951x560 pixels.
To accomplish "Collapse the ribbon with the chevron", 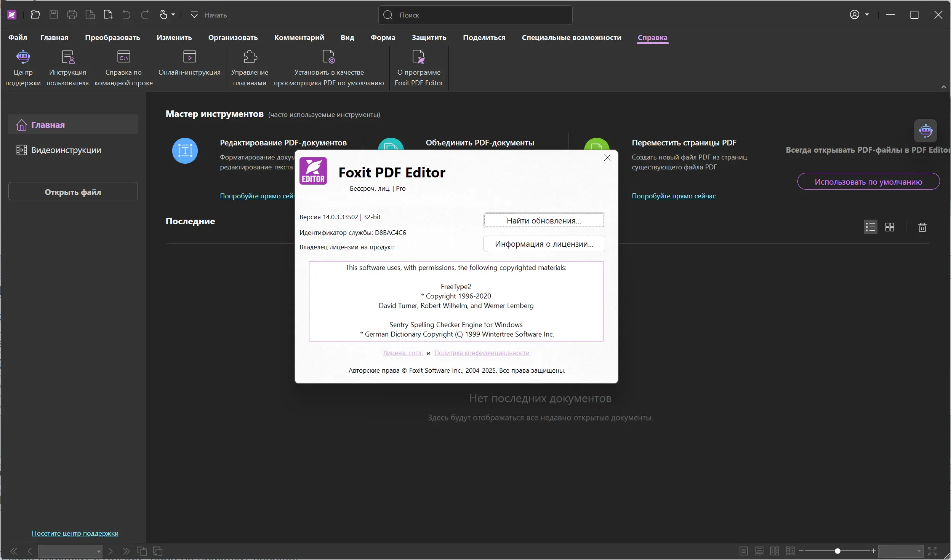I will click(943, 87).
